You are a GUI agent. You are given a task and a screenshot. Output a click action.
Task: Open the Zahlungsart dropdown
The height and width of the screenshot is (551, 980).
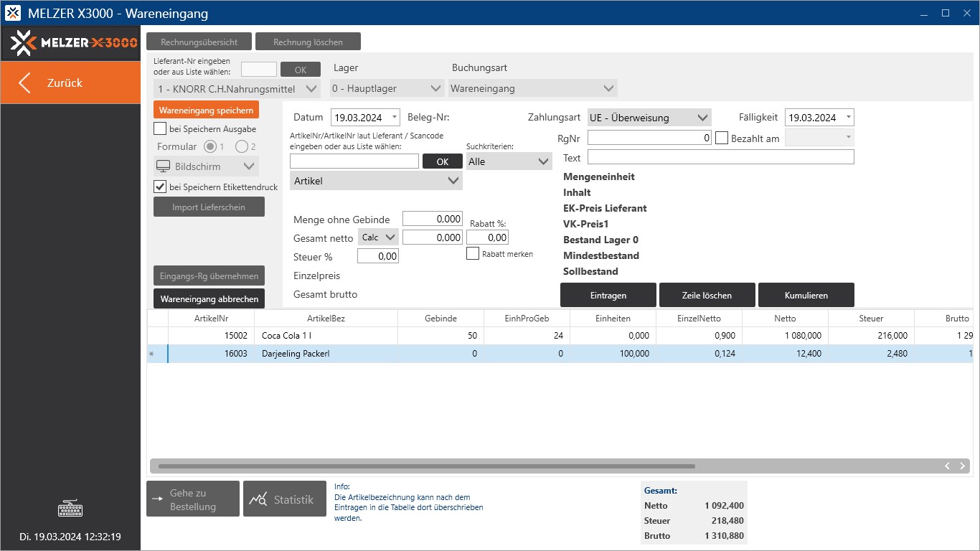pyautogui.click(x=649, y=118)
